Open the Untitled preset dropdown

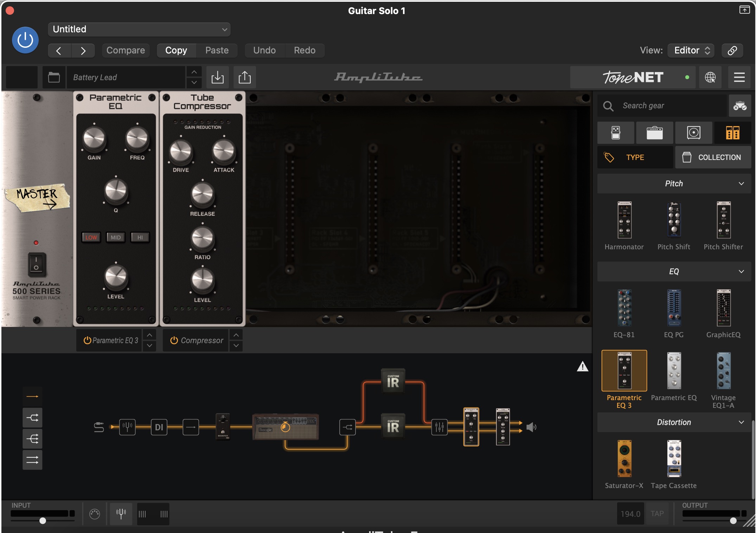(139, 30)
